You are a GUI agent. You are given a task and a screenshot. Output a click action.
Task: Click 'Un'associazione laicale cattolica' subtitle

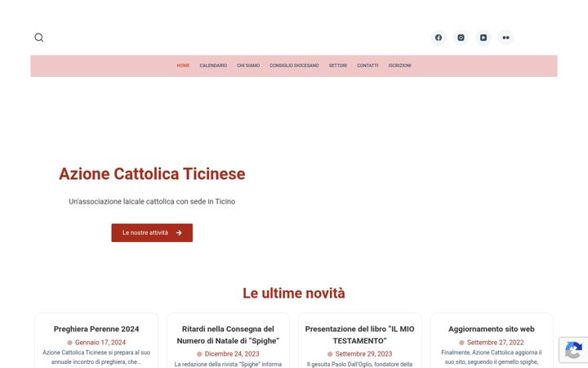click(152, 201)
